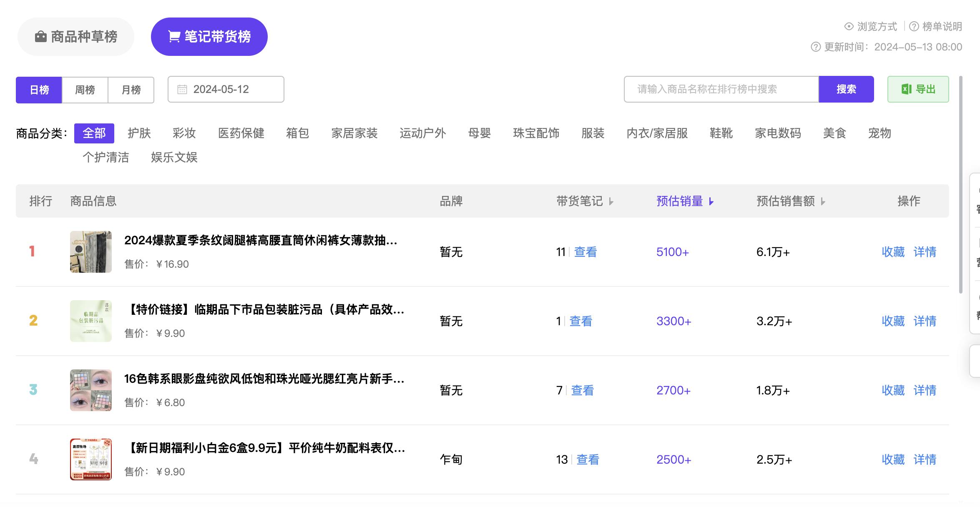Click the bag icon on 商品种草榜
Image resolution: width=980 pixels, height=507 pixels.
(x=40, y=36)
